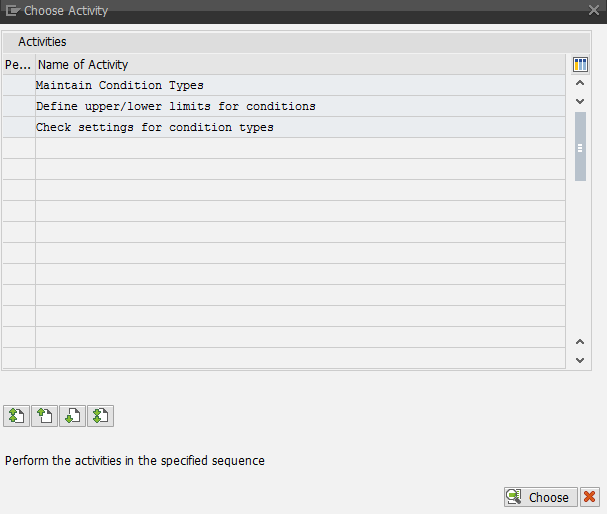The image size is (607, 514).
Task: Select the row marker beside Maintain Condition Types
Action: [19, 85]
